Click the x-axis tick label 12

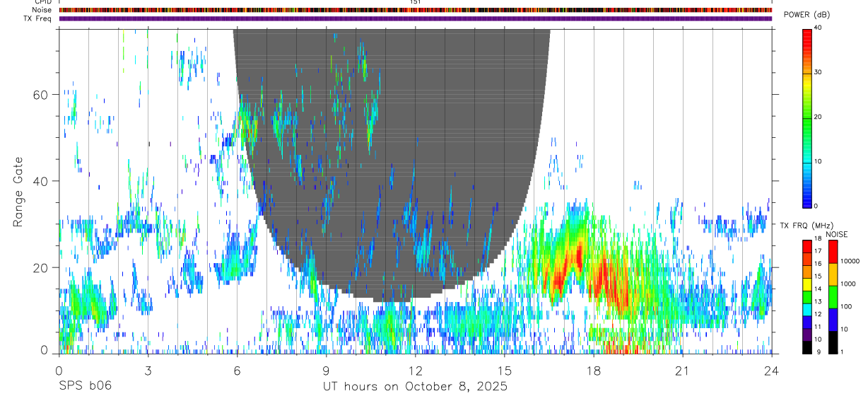click(x=416, y=371)
